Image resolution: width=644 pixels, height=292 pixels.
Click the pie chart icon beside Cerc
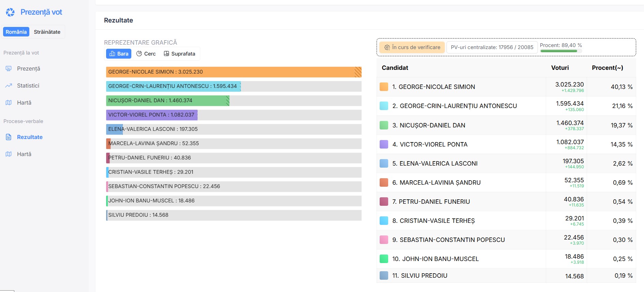click(139, 53)
